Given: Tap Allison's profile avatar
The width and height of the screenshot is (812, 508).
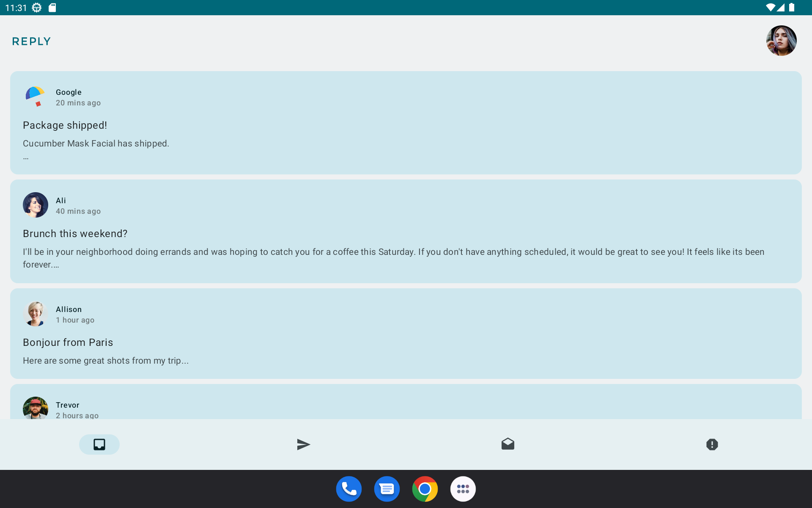Looking at the screenshot, I should click(x=36, y=314).
